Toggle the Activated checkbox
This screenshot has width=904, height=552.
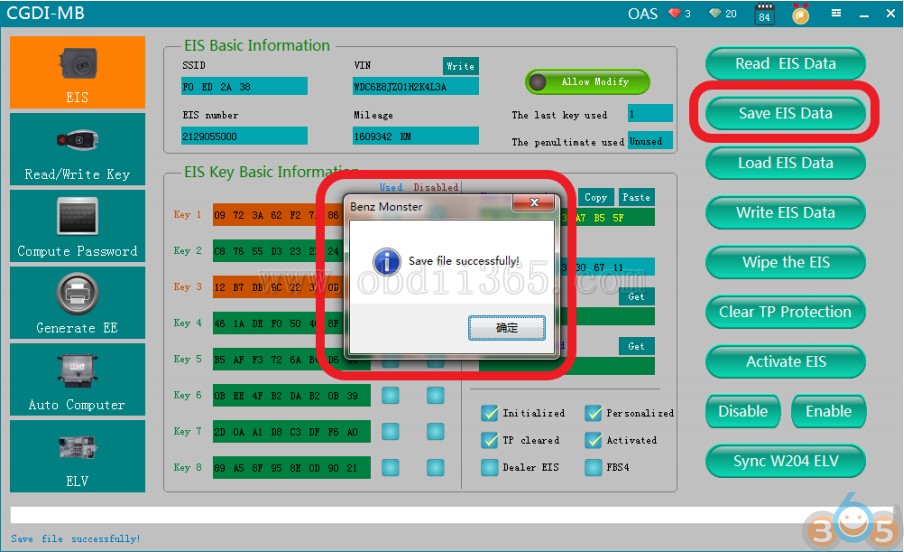(593, 440)
